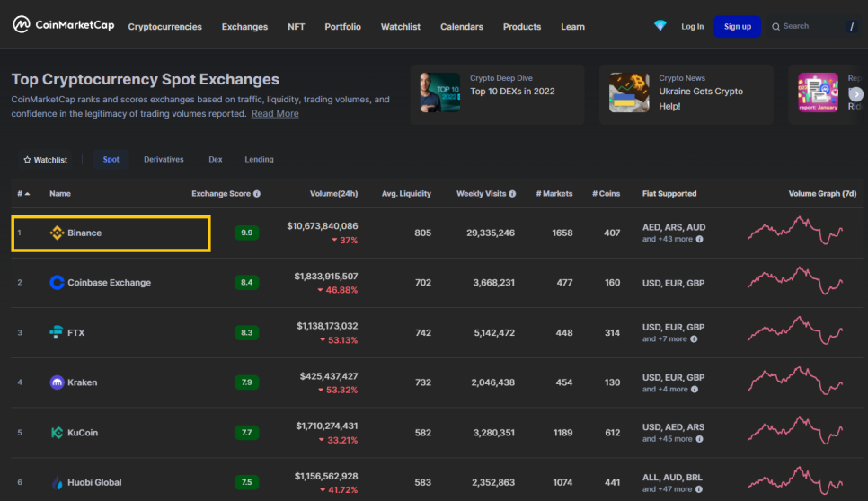Click the CoinMarketCap logo
This screenshot has height=501, width=868.
click(x=64, y=25)
